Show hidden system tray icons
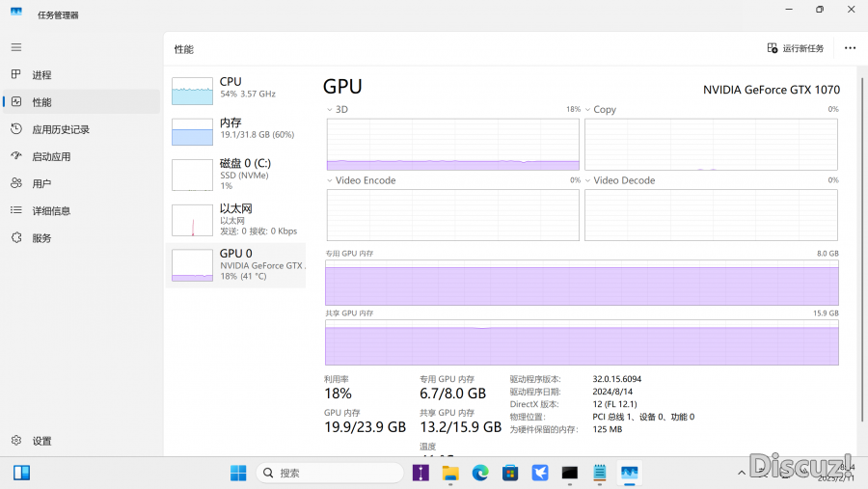Viewport: 868px width, 489px height. coord(742,473)
